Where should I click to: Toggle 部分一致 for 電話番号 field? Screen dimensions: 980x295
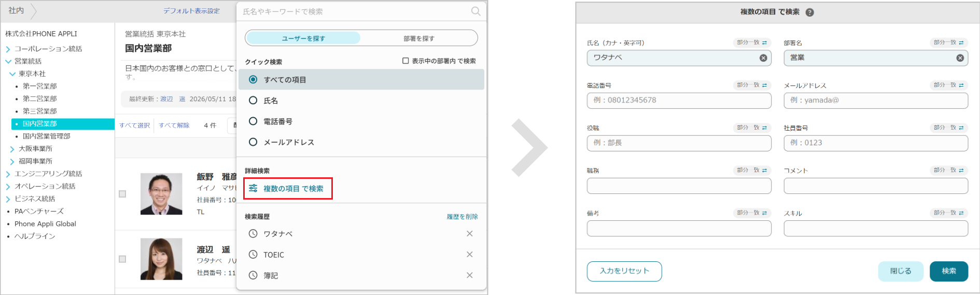(x=752, y=85)
